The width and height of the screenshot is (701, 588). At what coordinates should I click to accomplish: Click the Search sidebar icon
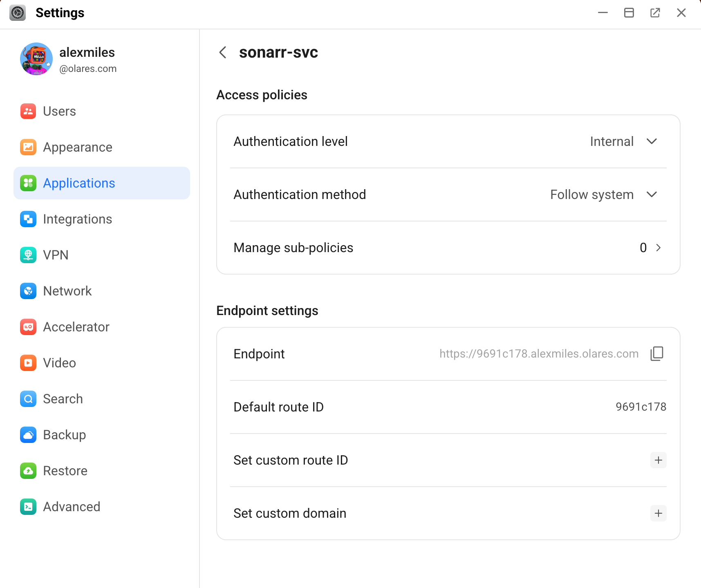(28, 399)
